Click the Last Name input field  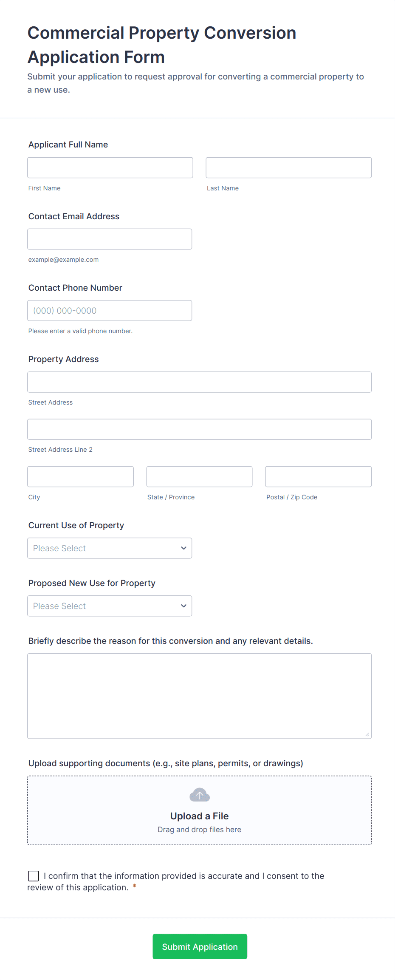coord(288,167)
